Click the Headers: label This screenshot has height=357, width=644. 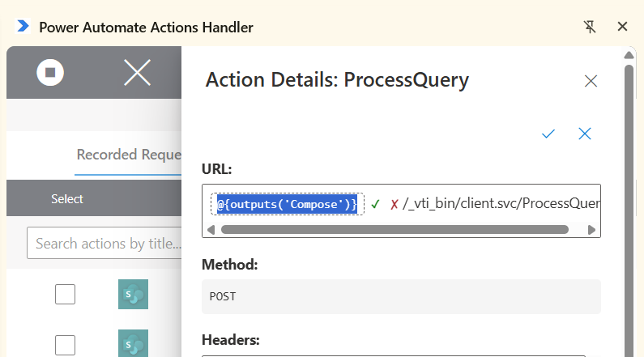(x=230, y=340)
